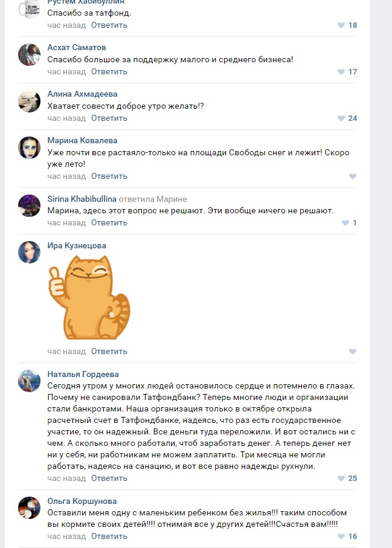Like Sirina Khabibullina's reply with heart

point(345,223)
